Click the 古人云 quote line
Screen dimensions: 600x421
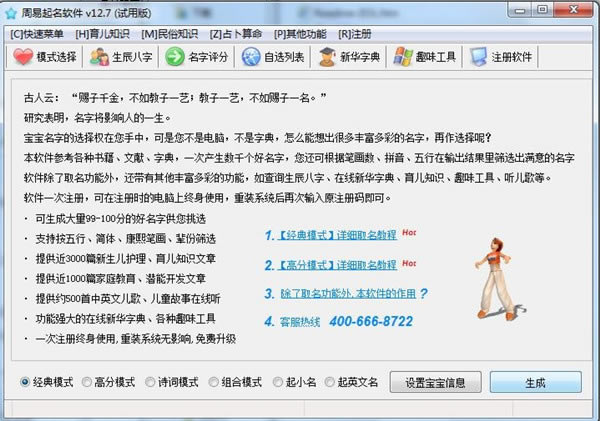click(x=175, y=98)
